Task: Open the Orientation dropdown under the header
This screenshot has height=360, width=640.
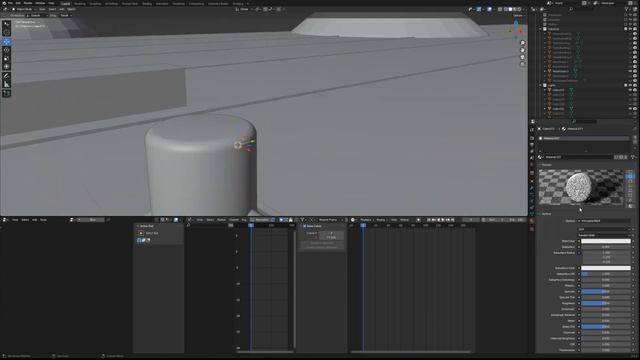Action: pos(37,16)
